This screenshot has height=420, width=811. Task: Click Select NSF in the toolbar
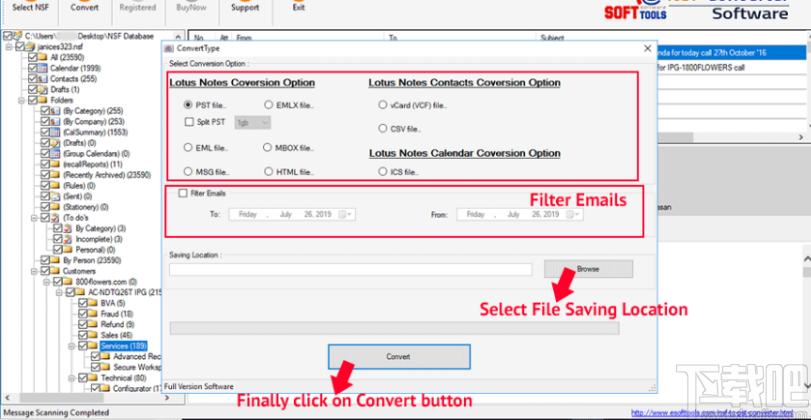(30, 8)
